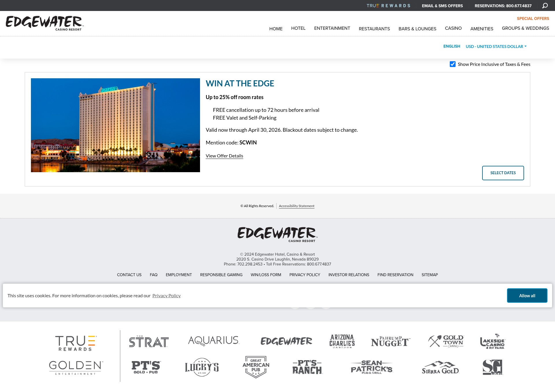Open the Lakeside Casino & RV Park logo
The width and height of the screenshot is (555, 392).
point(493,341)
